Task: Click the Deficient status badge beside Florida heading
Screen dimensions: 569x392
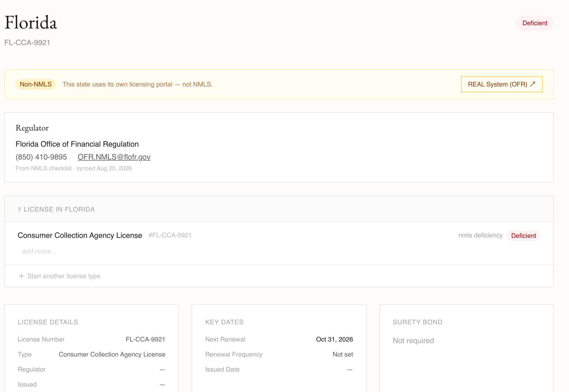Action: [x=535, y=23]
